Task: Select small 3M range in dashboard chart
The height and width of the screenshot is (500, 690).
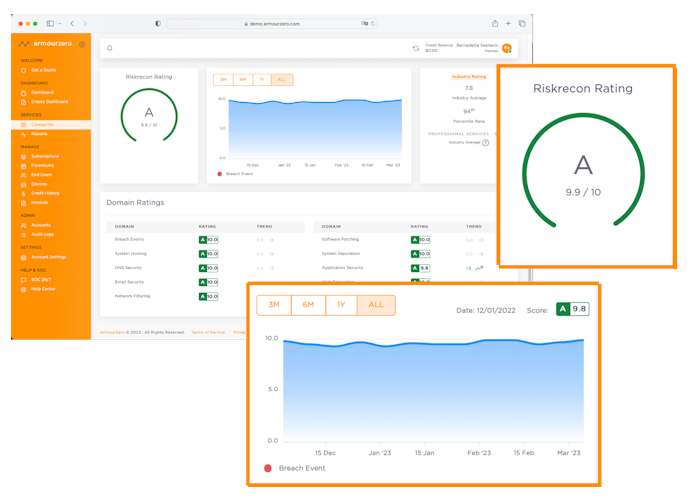Action: [x=223, y=80]
